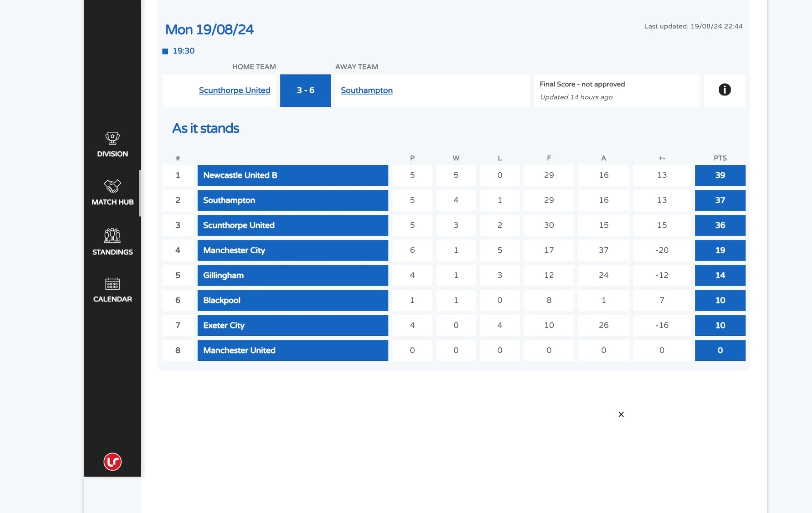Click Updated 14 hours ago text
The height and width of the screenshot is (513, 812).
(576, 97)
